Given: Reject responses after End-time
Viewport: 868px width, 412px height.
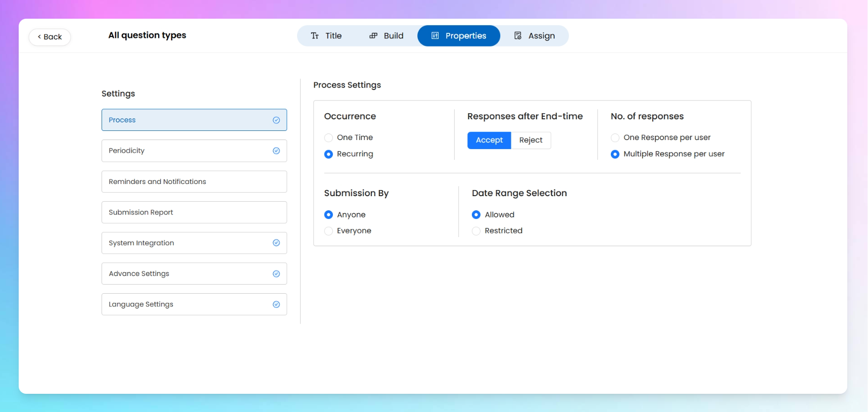Looking at the screenshot, I should coord(531,140).
